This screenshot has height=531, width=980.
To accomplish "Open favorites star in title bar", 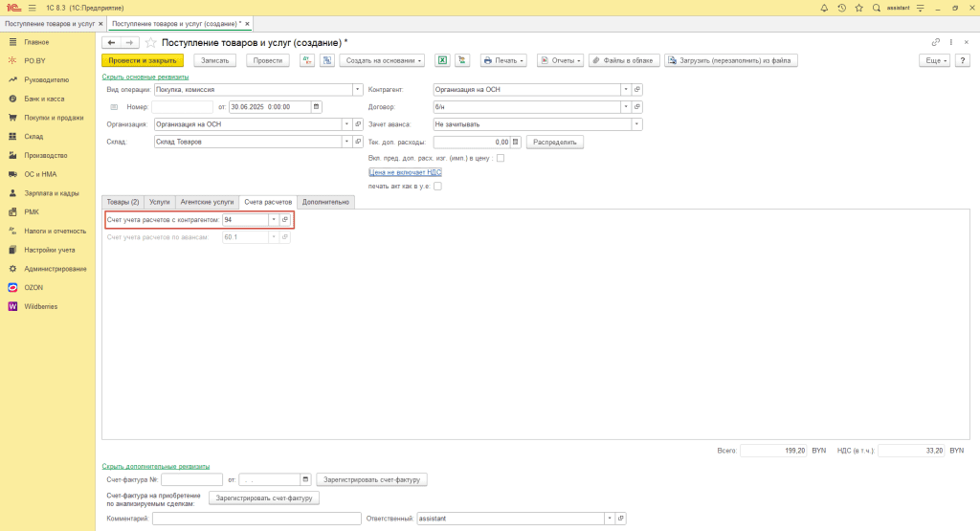I will pyautogui.click(x=858, y=8).
